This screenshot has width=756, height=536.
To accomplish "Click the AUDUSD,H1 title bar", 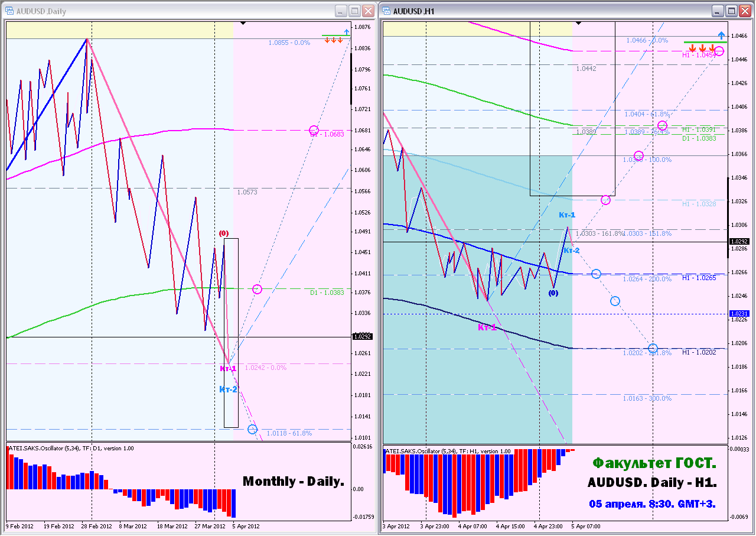I will click(549, 11).
